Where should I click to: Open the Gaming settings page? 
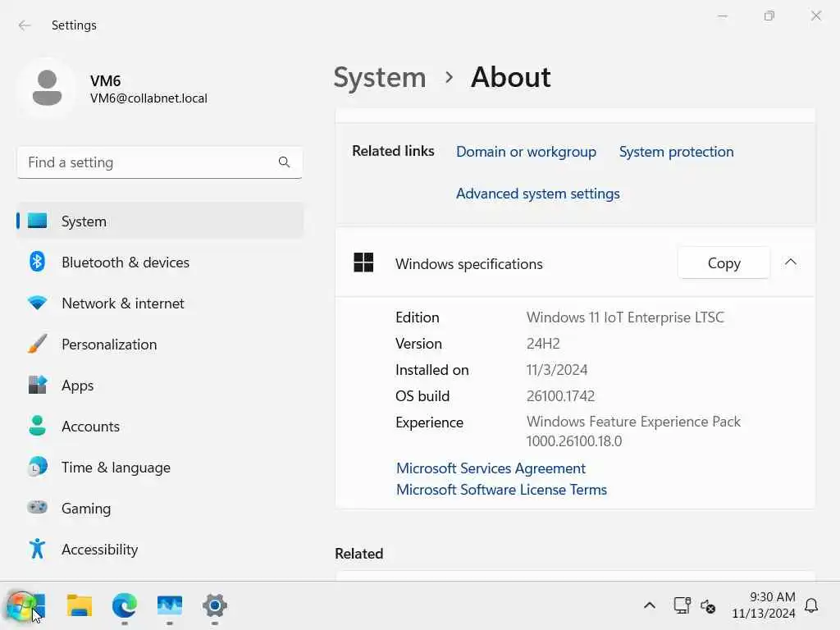[160, 509]
